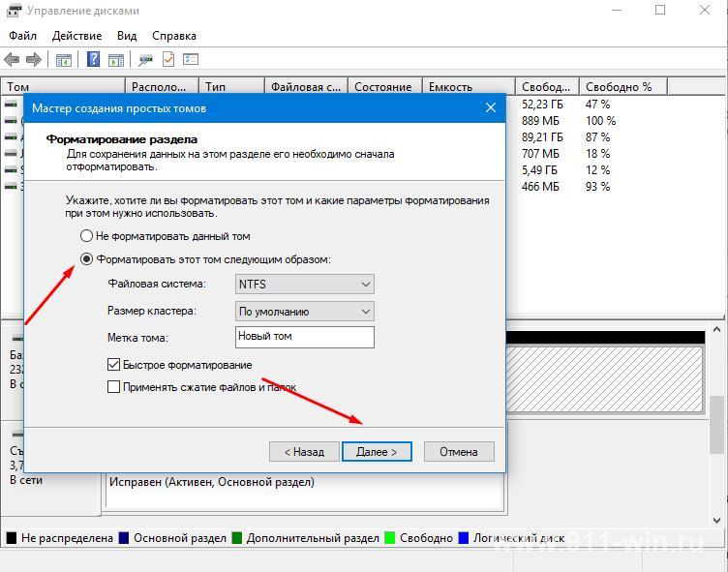Click the checklist settings toolbar icon
The height and width of the screenshot is (572, 728).
(x=191, y=59)
